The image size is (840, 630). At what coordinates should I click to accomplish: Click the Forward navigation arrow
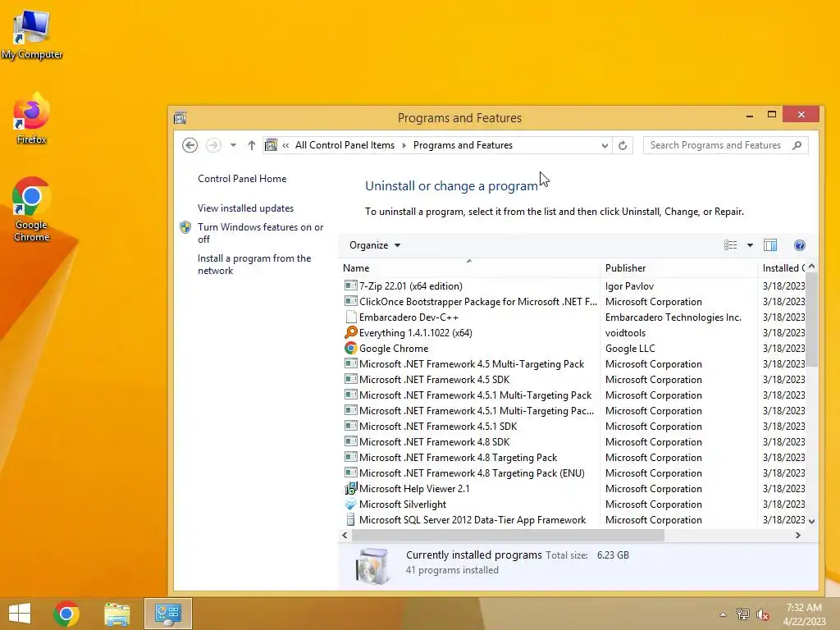(x=213, y=145)
